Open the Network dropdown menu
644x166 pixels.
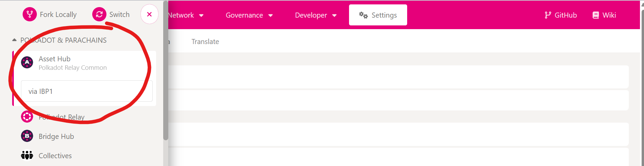pos(186,15)
